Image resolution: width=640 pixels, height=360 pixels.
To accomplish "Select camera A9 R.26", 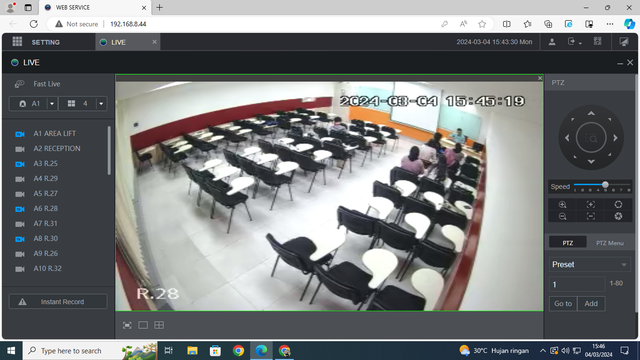I will (x=45, y=253).
